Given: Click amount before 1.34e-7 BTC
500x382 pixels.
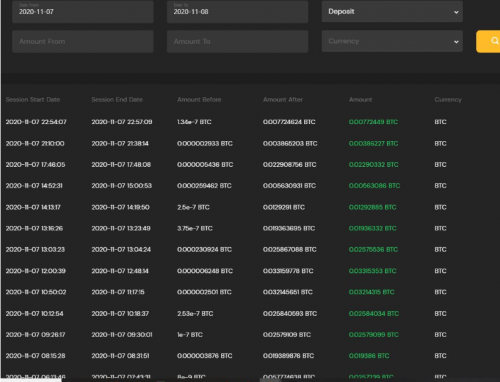Looking at the screenshot, I should click(x=194, y=122).
